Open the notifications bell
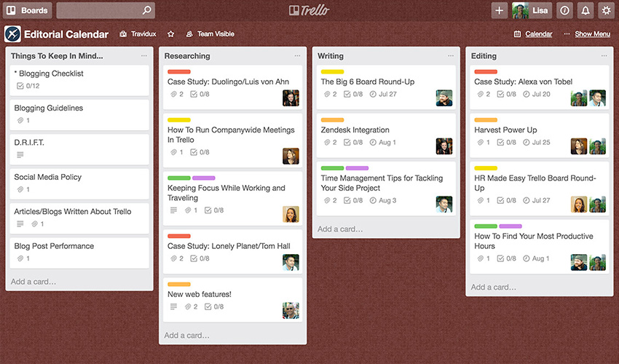 click(x=586, y=10)
